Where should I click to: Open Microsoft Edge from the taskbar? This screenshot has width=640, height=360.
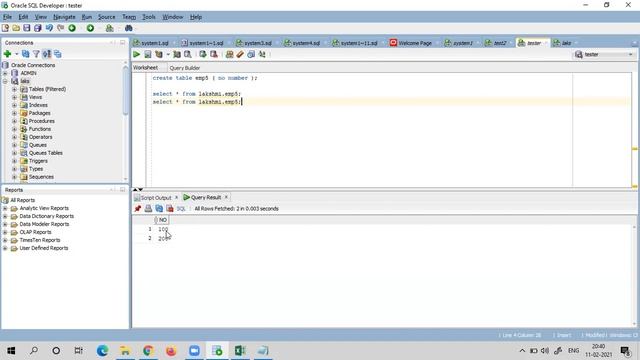tap(102, 351)
